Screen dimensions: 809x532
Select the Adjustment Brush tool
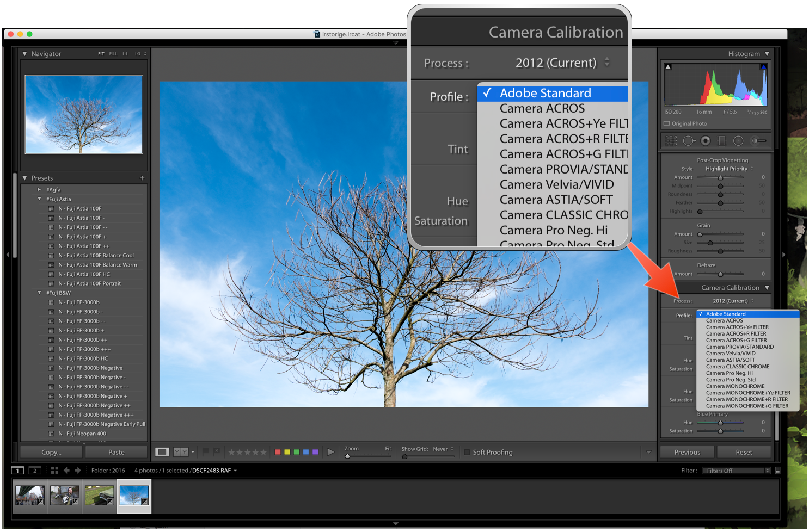click(759, 141)
